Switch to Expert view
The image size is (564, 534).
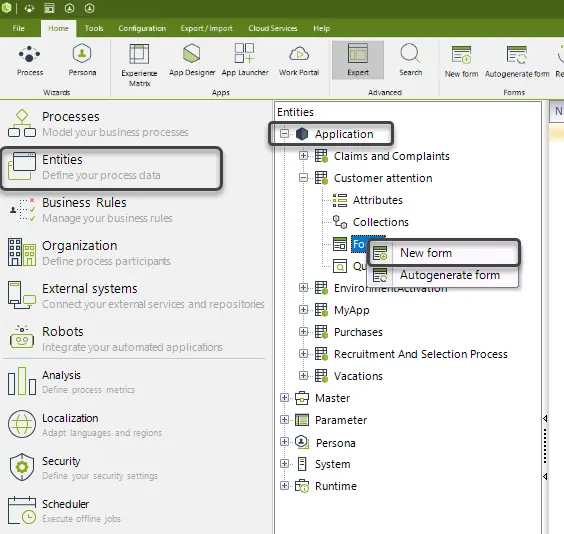tap(358, 60)
